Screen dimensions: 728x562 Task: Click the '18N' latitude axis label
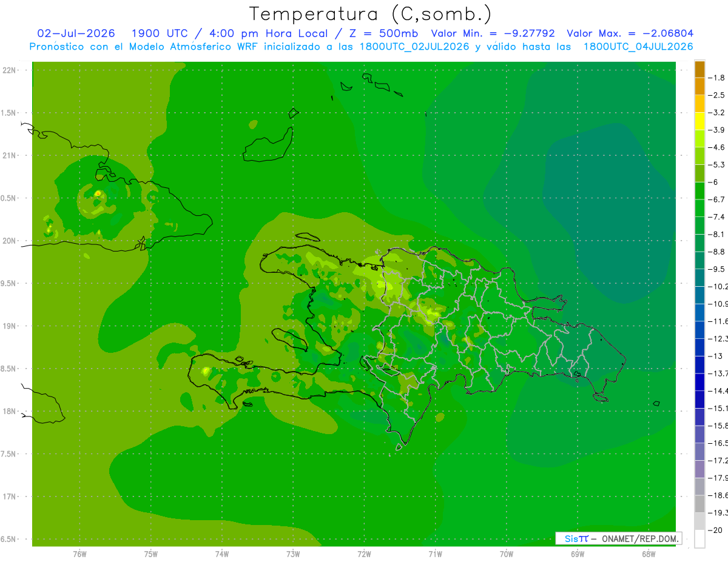[9, 412]
